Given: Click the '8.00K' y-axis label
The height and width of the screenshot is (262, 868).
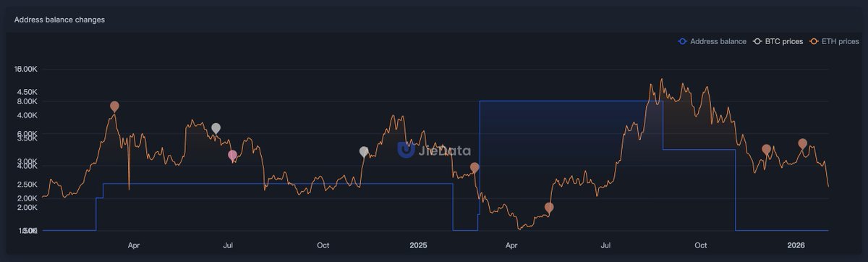Looking at the screenshot, I should point(27,102).
